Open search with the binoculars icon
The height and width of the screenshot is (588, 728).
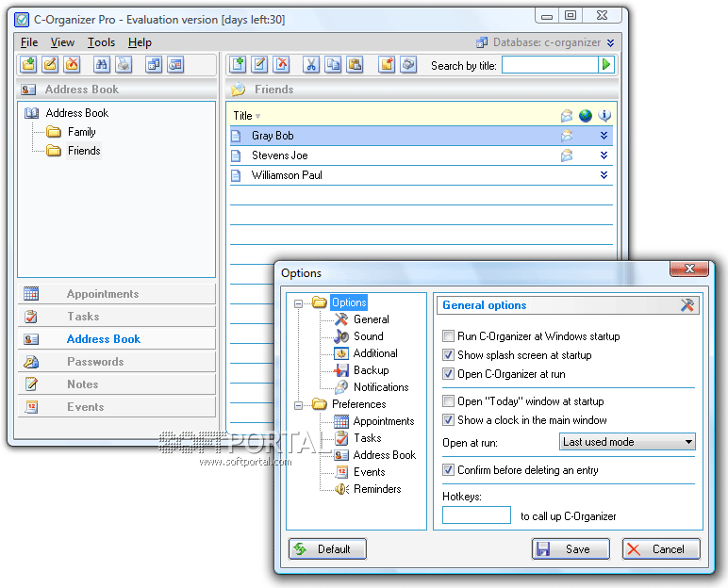pyautogui.click(x=101, y=64)
